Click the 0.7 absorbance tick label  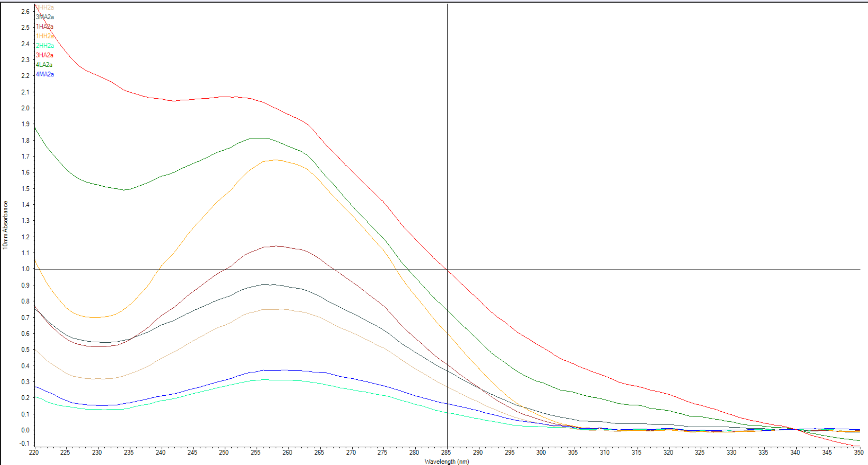pyautogui.click(x=25, y=318)
